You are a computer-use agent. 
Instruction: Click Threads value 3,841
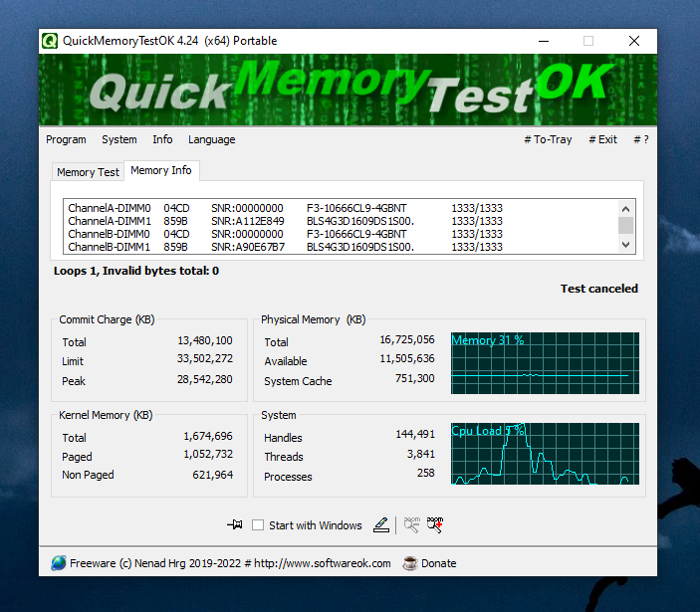pyautogui.click(x=420, y=454)
